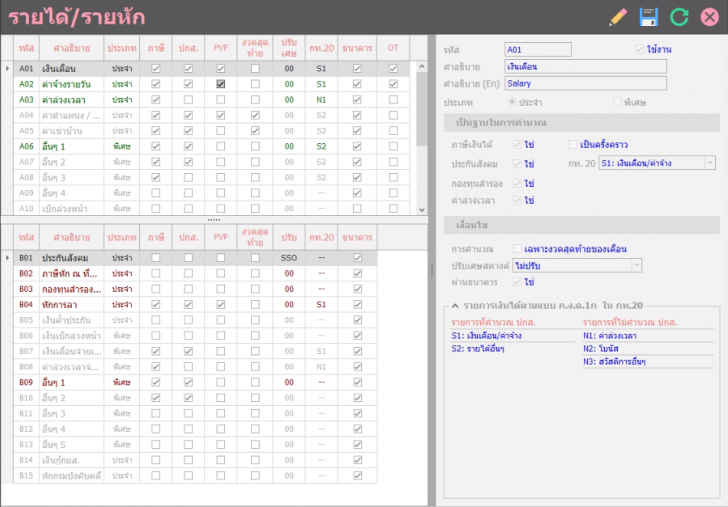Toggle the ภาษี checkbox for row B09
Screen dimensions: 728x507
[156, 382]
